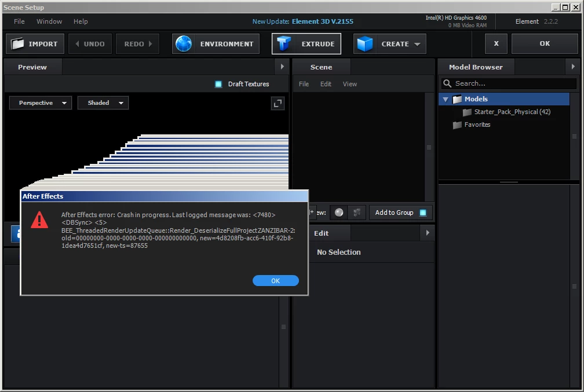
Task: Click the search magnifier icon
Action: (x=447, y=83)
